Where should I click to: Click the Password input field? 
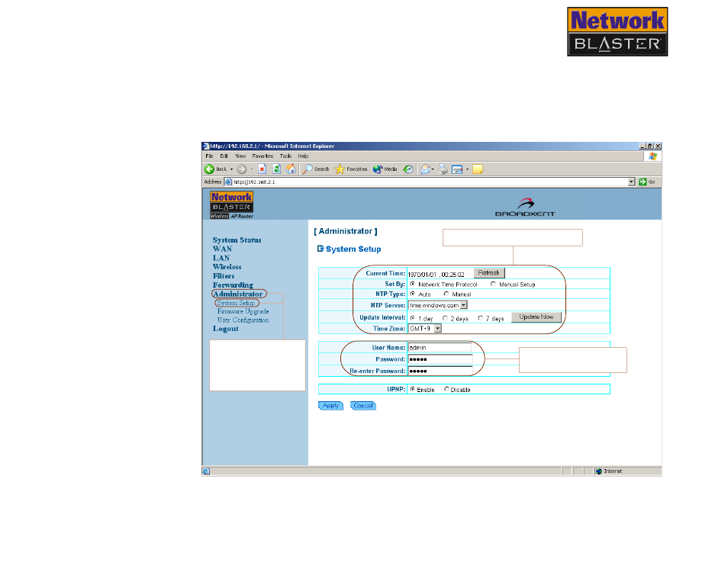(440, 359)
